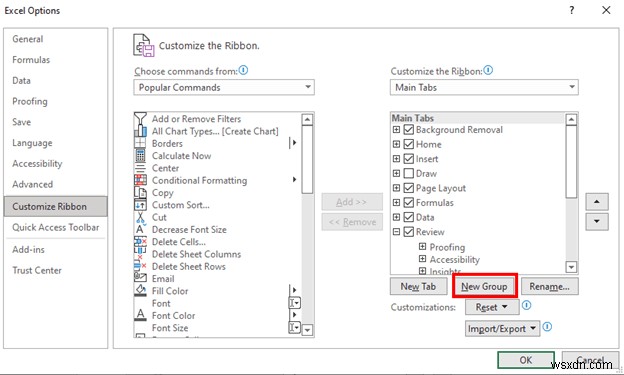The image size is (624, 375).
Task: Click Move Up arrow button
Action: tap(597, 202)
